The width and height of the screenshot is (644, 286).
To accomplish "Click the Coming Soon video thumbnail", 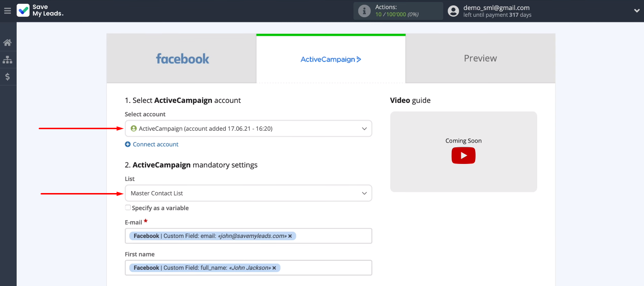I will (x=464, y=152).
